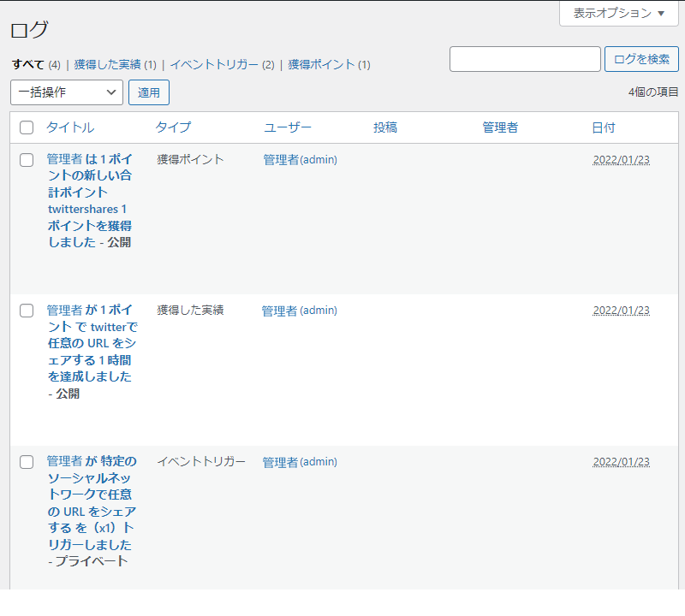
Task: Click the log search input field
Action: 525,59
